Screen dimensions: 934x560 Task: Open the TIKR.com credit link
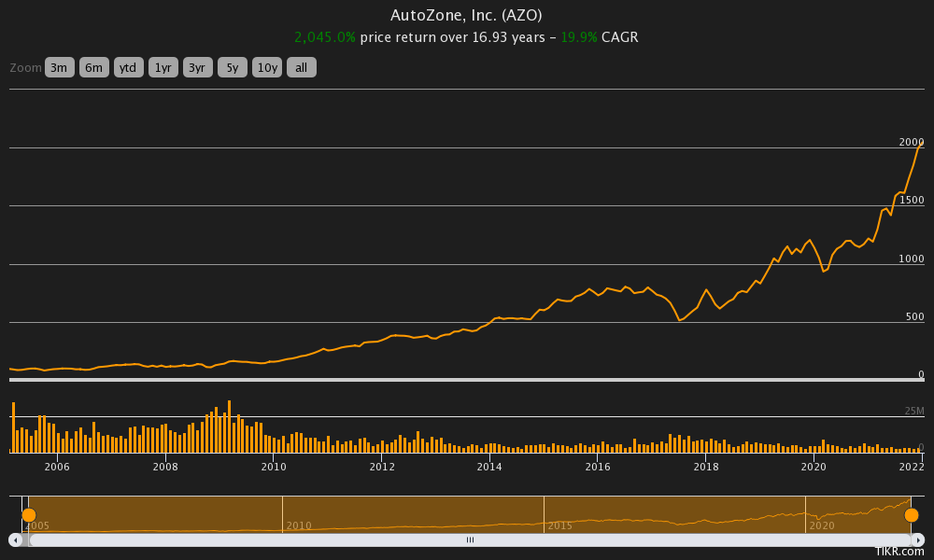pyautogui.click(x=899, y=552)
